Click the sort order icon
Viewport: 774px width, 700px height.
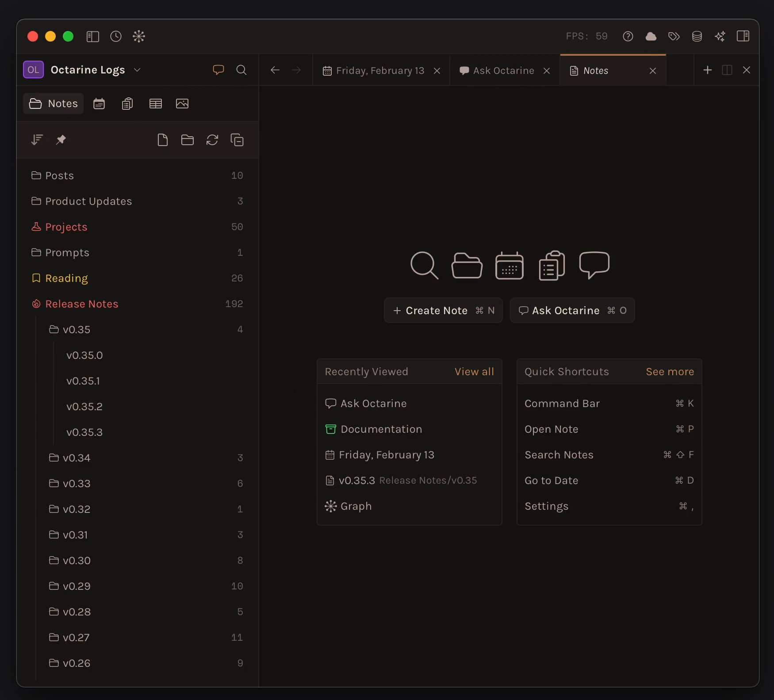click(37, 140)
